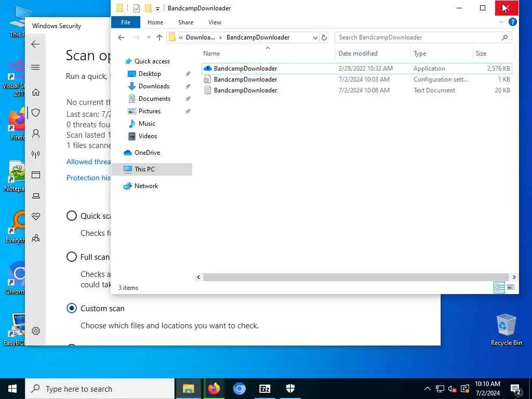Switch to Large icons view layout
The image size is (532, 399).
pyautogui.click(x=511, y=288)
